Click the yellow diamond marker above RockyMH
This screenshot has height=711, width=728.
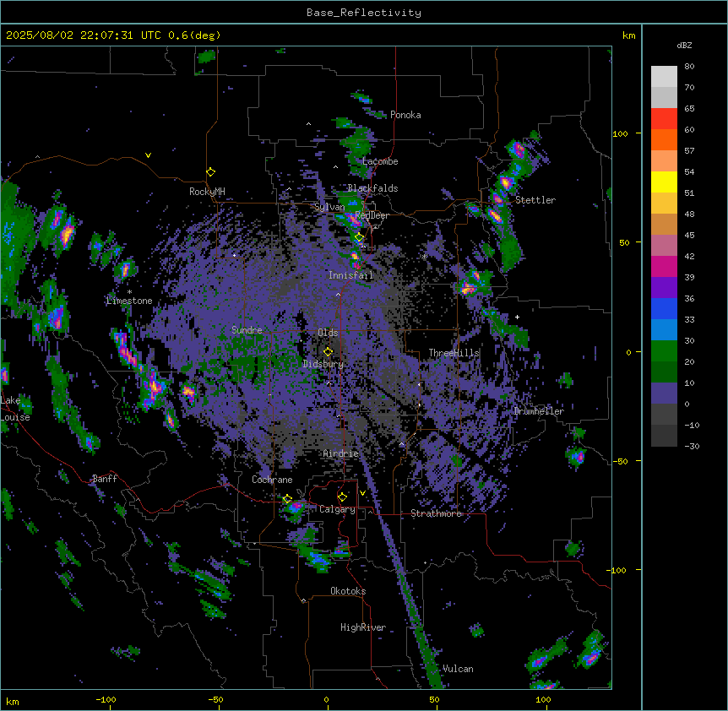coord(210,171)
